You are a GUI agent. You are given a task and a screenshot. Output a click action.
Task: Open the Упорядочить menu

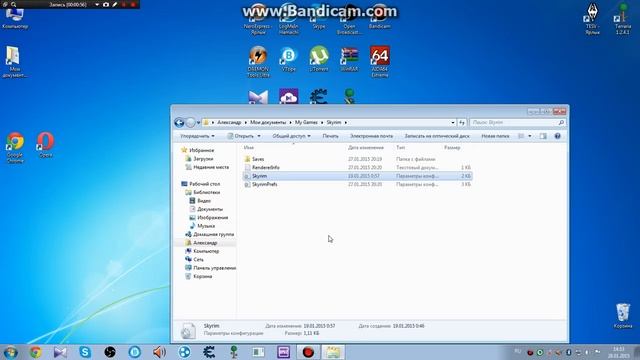[197, 136]
